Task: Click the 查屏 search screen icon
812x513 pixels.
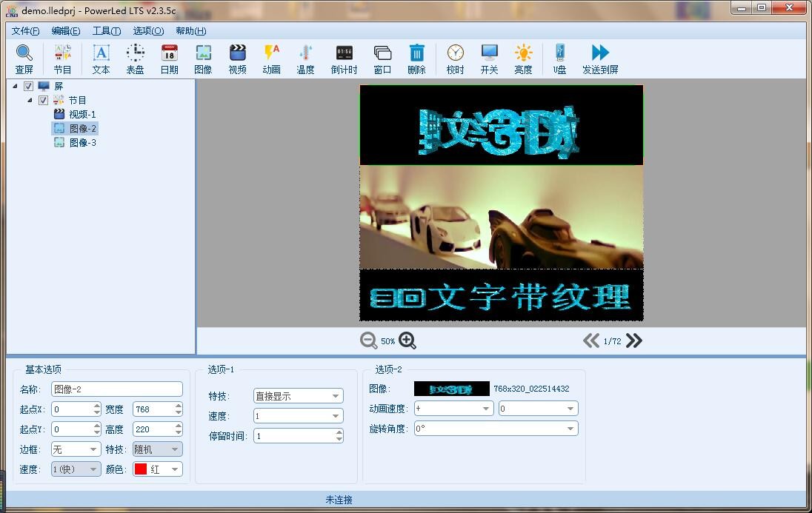Action: (24, 58)
